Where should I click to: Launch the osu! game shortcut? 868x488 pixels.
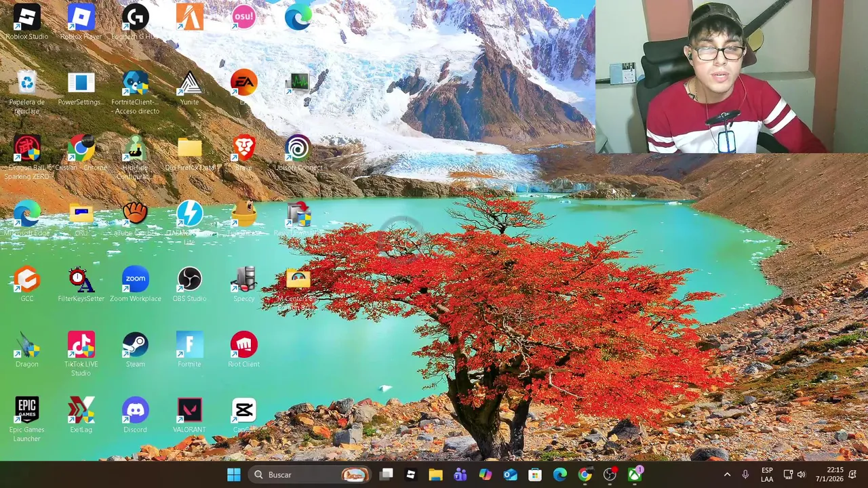coord(243,18)
